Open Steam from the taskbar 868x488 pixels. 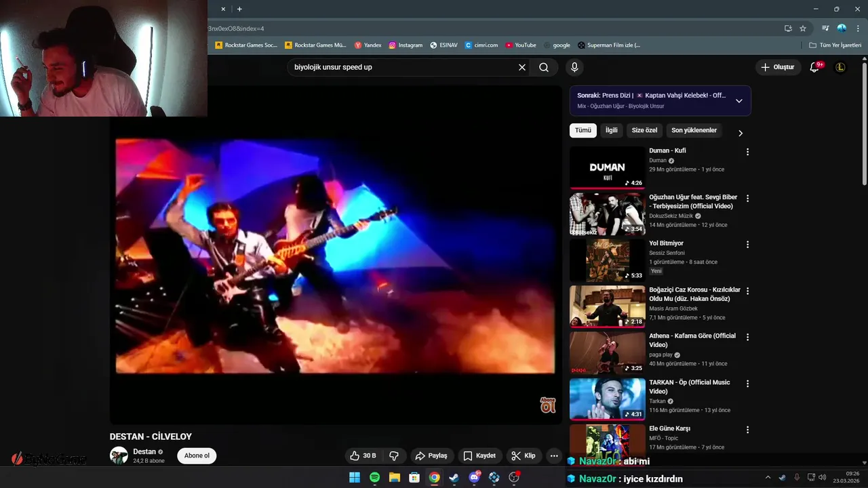[x=454, y=478]
